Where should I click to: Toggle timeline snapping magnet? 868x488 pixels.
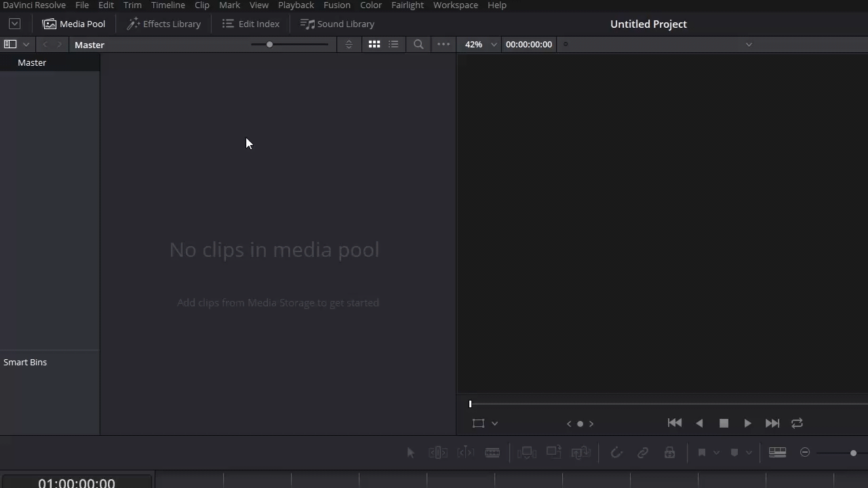616,453
